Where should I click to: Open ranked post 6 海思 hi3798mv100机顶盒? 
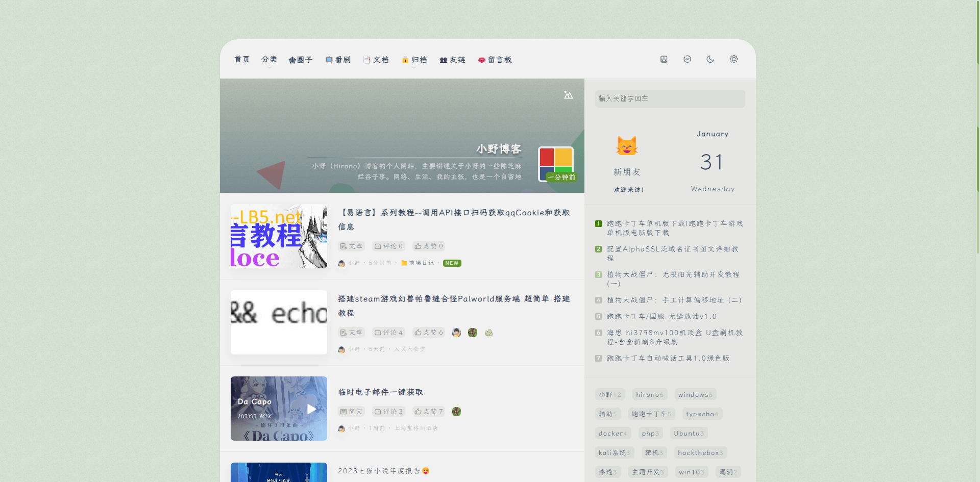(675, 337)
